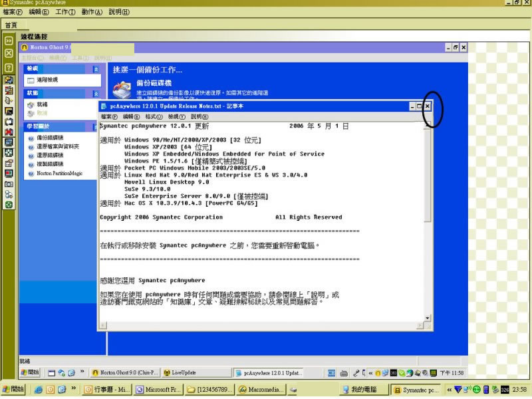The width and height of the screenshot is (532, 399).
Task: Click the keyboard icon on the remote taskbar
Action: [x=344, y=373]
